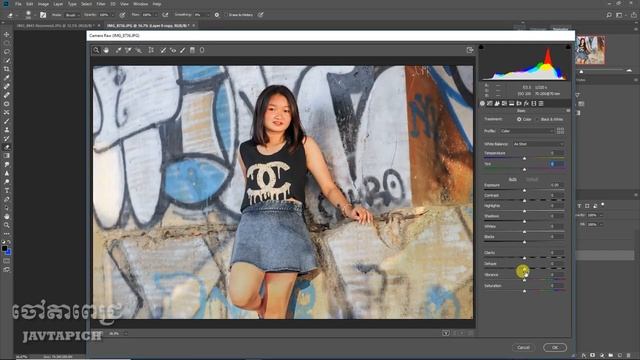Open the HSL Adjustments panel icon

click(504, 104)
